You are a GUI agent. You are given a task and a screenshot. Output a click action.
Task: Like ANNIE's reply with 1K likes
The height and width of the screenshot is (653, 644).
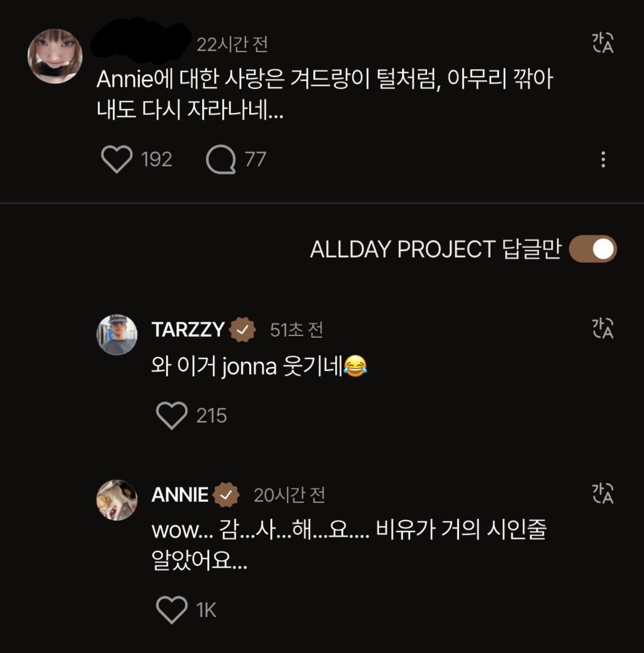(172, 610)
